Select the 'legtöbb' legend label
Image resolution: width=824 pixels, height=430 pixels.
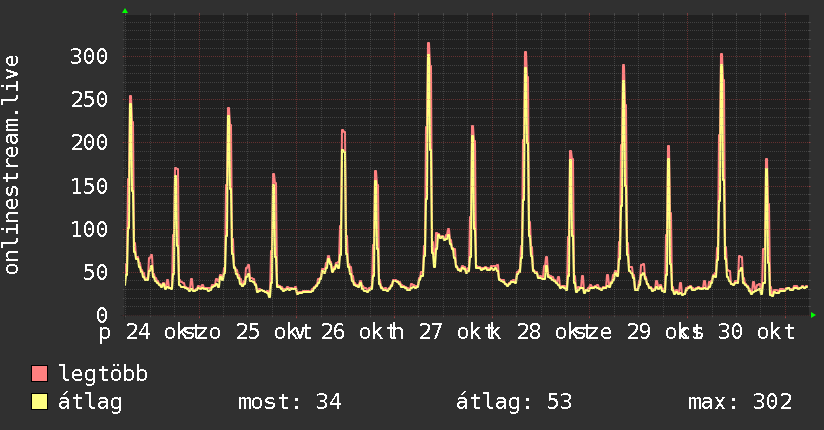[103, 374]
